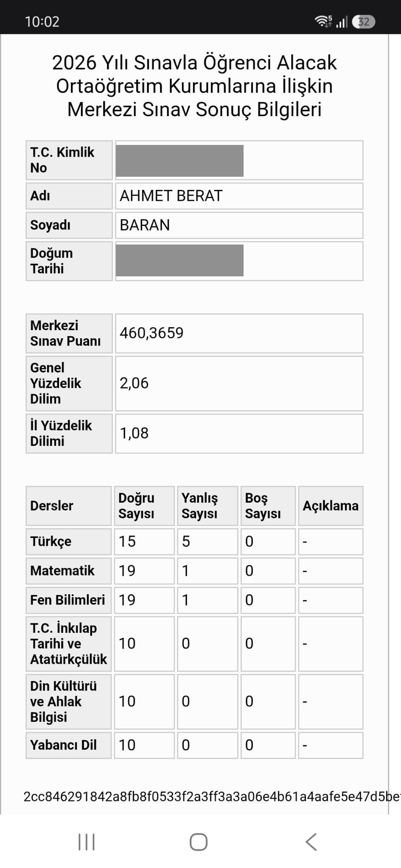
Task: Tap the 10:02 clock in status bar
Action: point(42,22)
